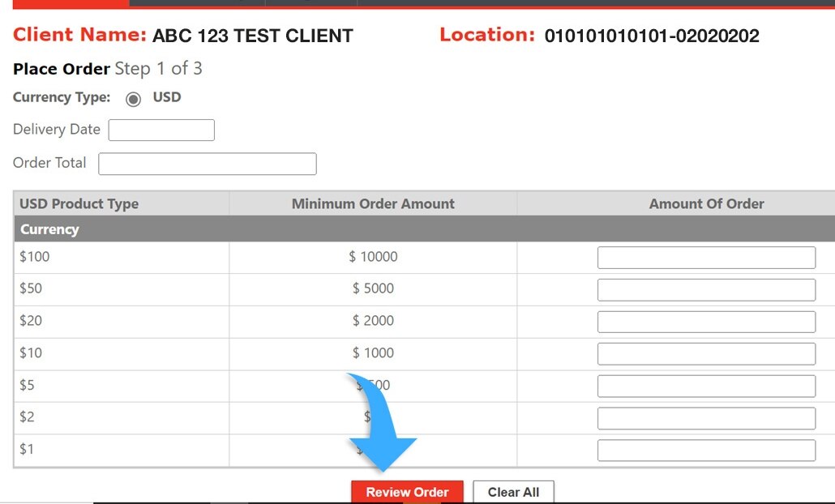Click the amount field for $1 bills
Image resolution: width=835 pixels, height=504 pixels.
point(705,450)
